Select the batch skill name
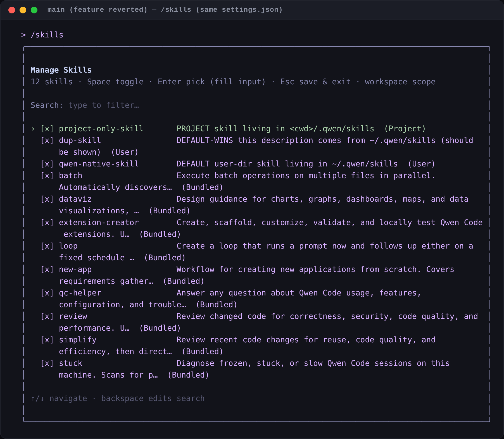This screenshot has height=439, width=504. coord(71,176)
